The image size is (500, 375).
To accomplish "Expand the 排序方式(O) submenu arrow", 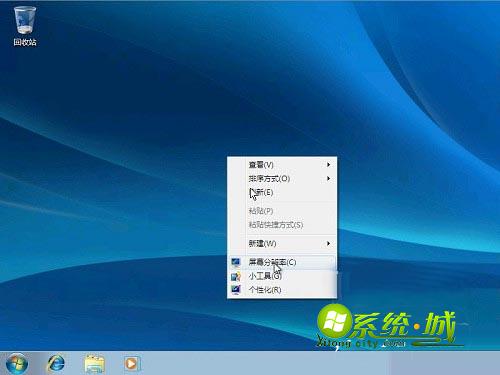I will point(328,179).
